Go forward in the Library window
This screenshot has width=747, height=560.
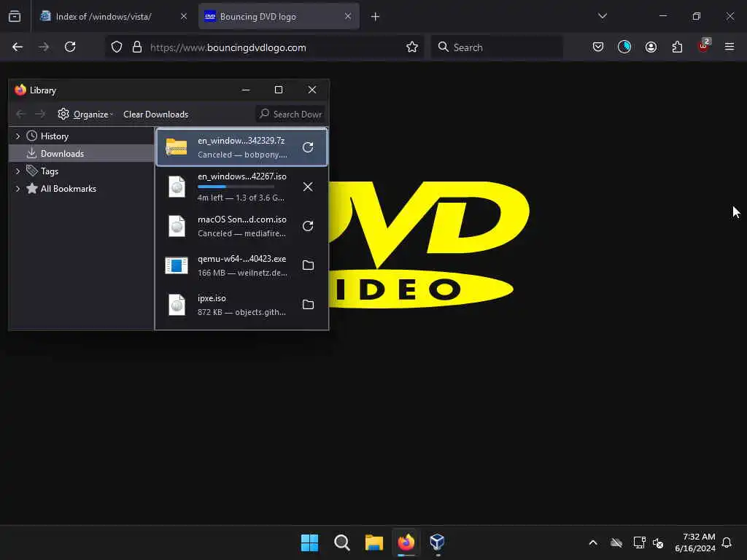[x=40, y=114]
